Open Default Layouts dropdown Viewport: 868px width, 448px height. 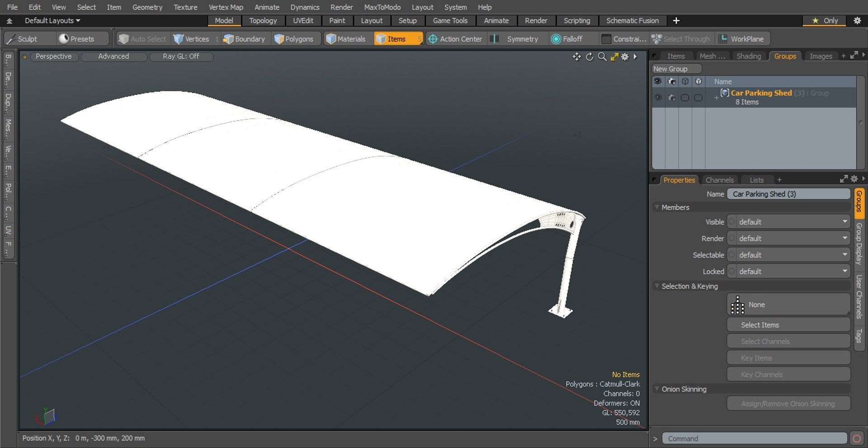click(52, 20)
